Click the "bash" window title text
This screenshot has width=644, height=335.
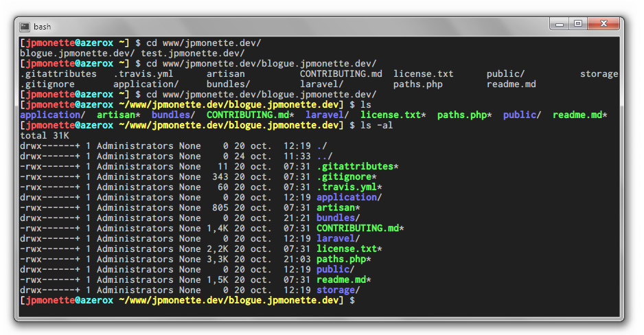pos(43,27)
